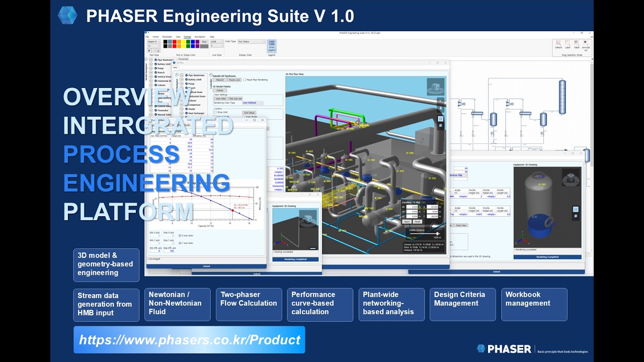Apply Italic text style
Screen dimensions: 644x362
[x=153, y=50]
